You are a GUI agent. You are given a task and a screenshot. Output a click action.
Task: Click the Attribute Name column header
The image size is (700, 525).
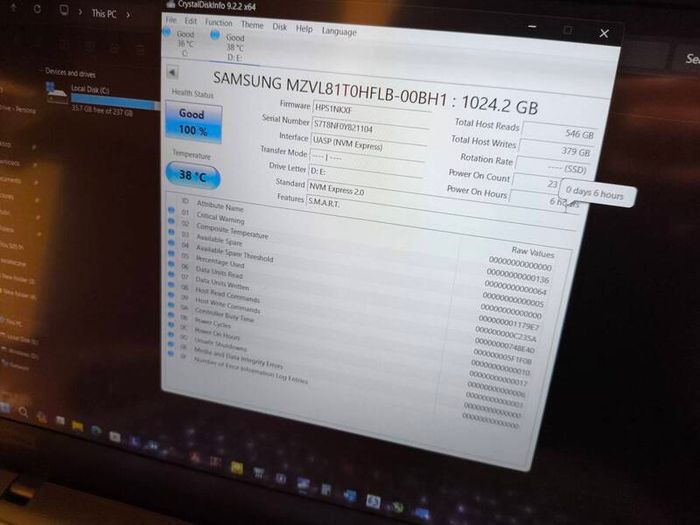click(x=220, y=207)
